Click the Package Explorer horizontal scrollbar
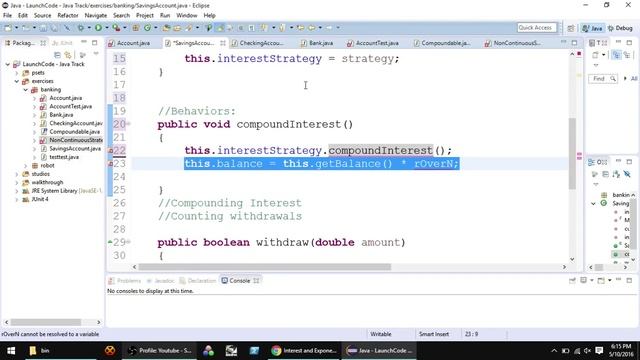Viewport: 640px width, 360px height. [x=46, y=322]
